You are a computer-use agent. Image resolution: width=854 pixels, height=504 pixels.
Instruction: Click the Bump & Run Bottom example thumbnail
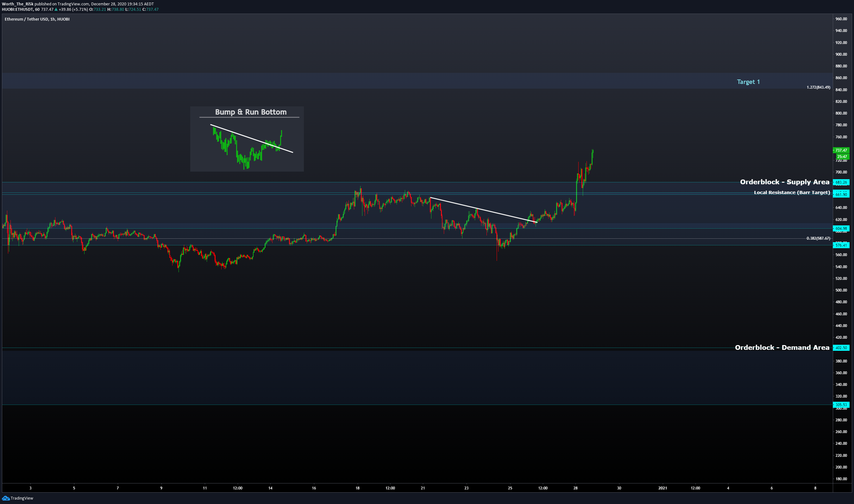click(247, 139)
